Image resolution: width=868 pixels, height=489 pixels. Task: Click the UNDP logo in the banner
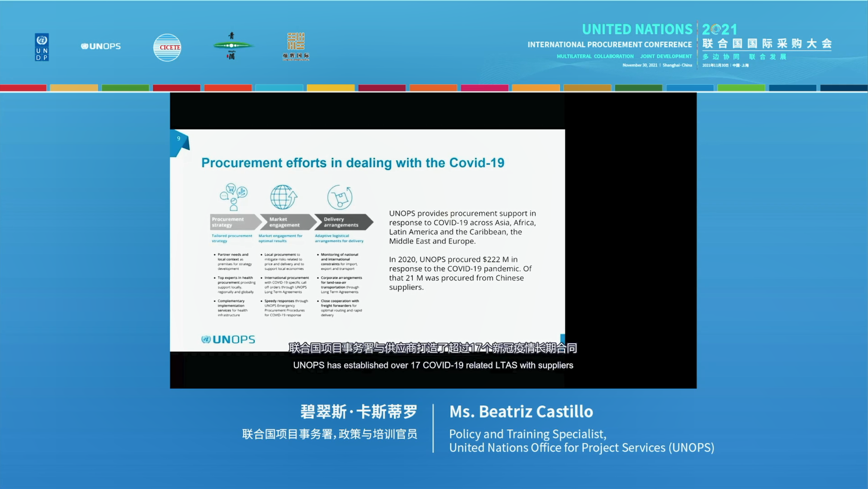tap(42, 47)
